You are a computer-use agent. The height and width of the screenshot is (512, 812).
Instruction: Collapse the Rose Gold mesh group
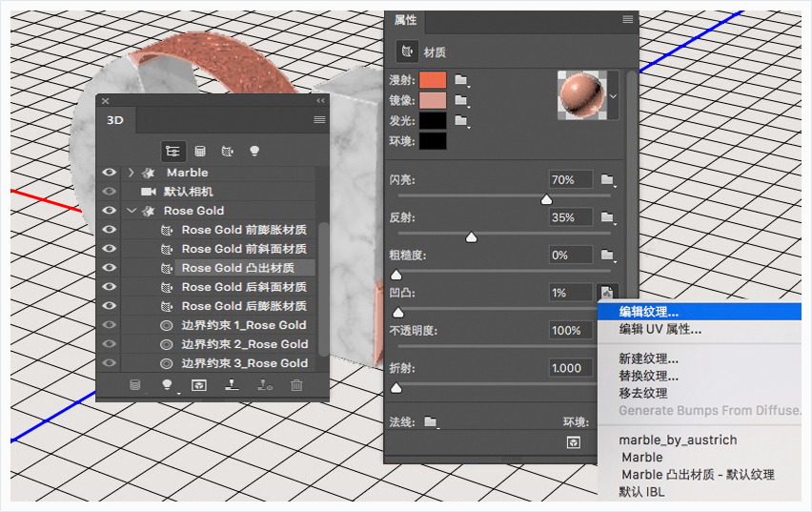pos(132,211)
